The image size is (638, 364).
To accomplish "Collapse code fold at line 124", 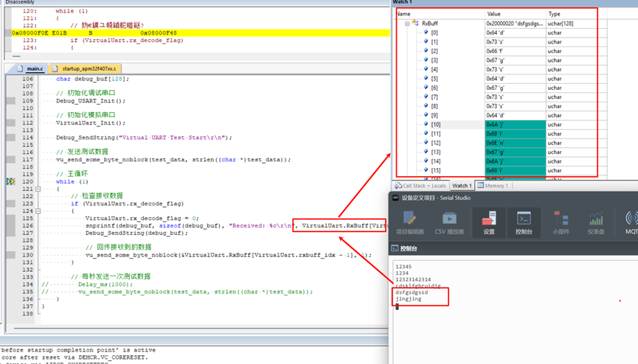I will pos(38,211).
